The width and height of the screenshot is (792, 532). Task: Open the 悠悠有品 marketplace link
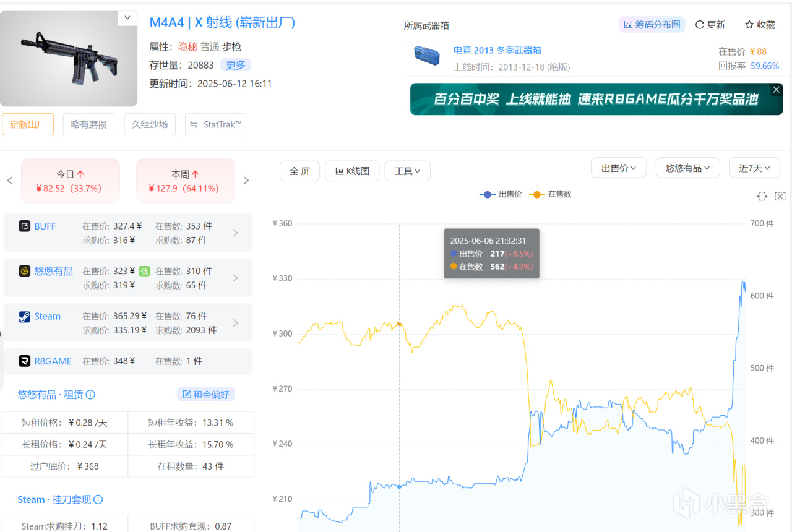(54, 271)
